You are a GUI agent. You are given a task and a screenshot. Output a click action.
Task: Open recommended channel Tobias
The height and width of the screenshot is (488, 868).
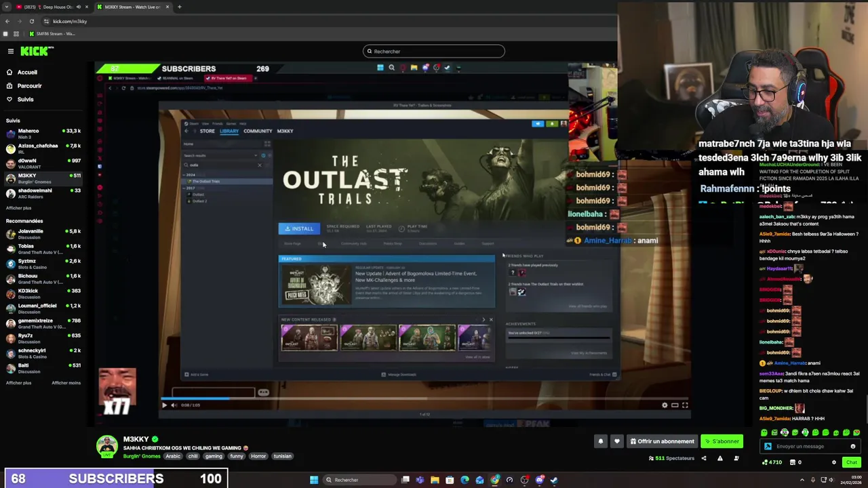coord(43,249)
